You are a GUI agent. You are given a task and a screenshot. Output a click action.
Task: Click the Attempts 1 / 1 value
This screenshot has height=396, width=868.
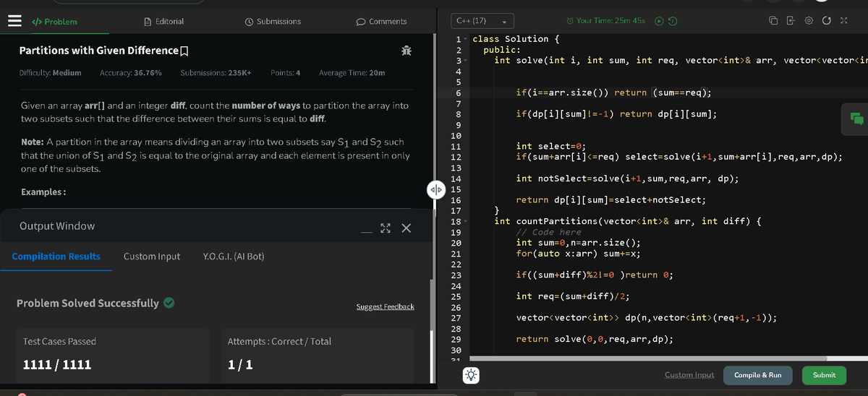[240, 364]
